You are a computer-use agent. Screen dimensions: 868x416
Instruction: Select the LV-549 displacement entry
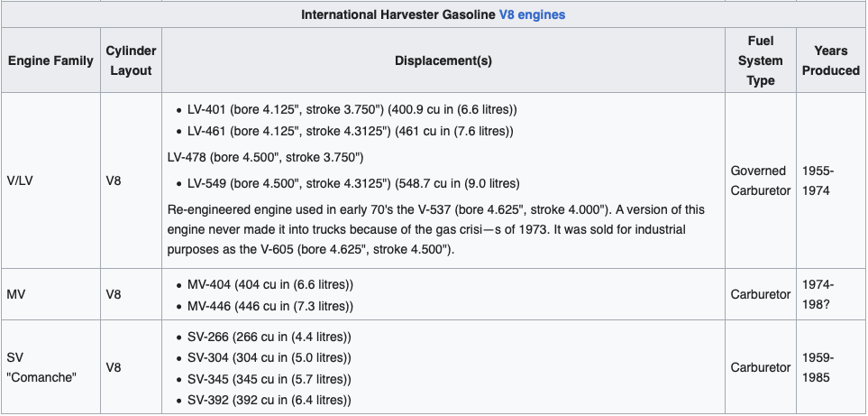pyautogui.click(x=353, y=183)
